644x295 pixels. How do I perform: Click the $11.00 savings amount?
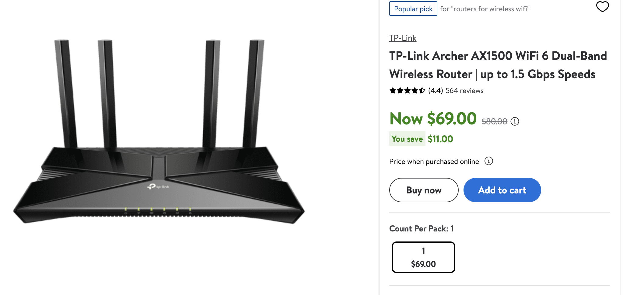click(x=440, y=139)
